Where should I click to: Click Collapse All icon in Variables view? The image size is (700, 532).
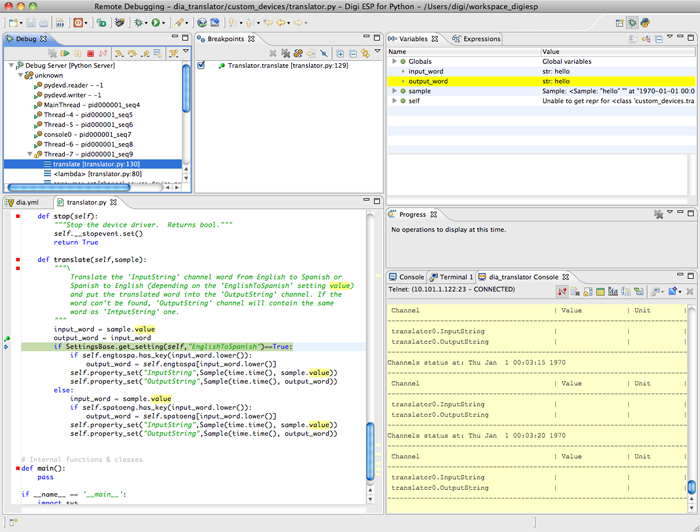659,39
